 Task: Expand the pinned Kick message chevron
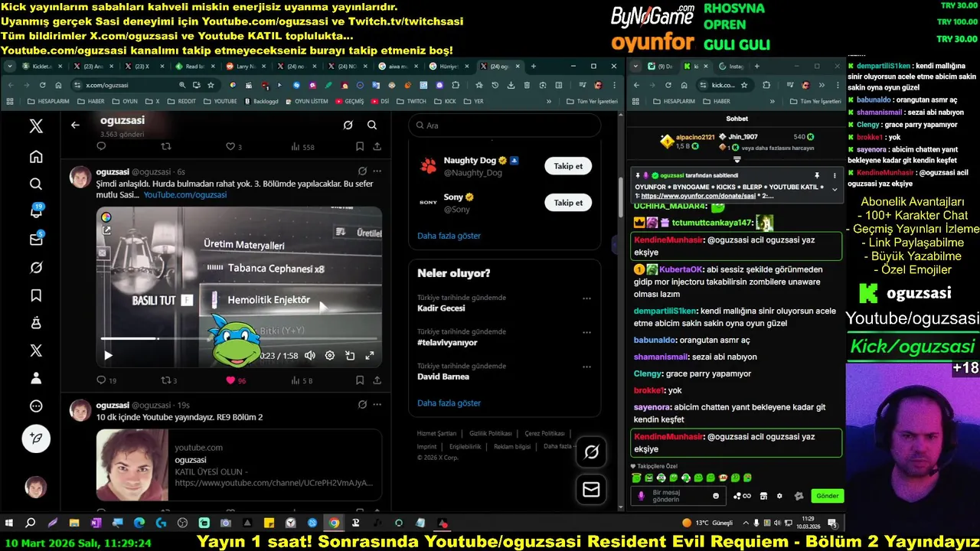(835, 190)
